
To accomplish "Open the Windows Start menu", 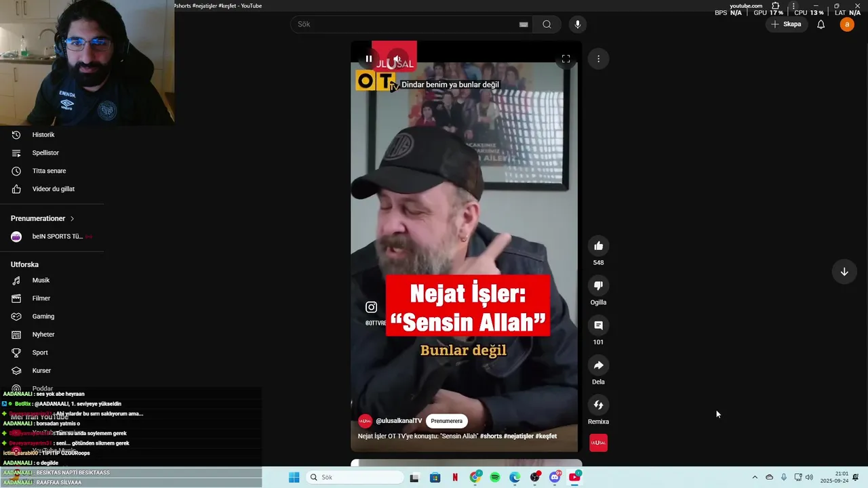I will pyautogui.click(x=294, y=477).
